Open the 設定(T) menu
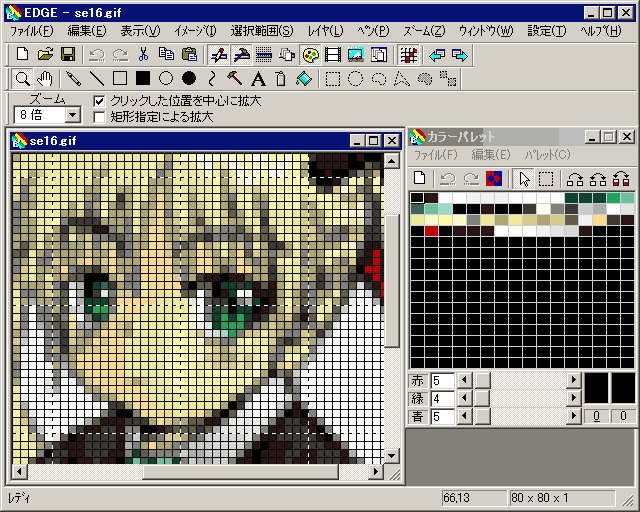The width and height of the screenshot is (640, 512). coord(547,31)
